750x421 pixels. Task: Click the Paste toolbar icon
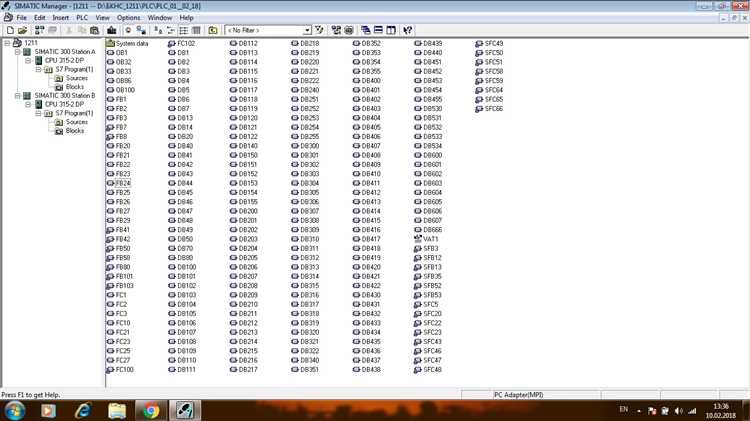(x=95, y=30)
